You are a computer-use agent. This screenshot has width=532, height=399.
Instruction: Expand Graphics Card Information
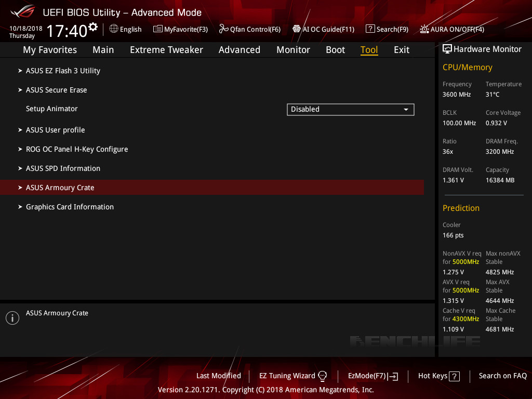click(70, 207)
